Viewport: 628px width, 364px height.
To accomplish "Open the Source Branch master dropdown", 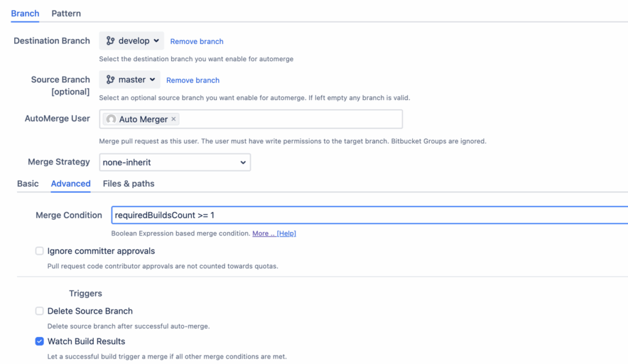I will (x=129, y=80).
